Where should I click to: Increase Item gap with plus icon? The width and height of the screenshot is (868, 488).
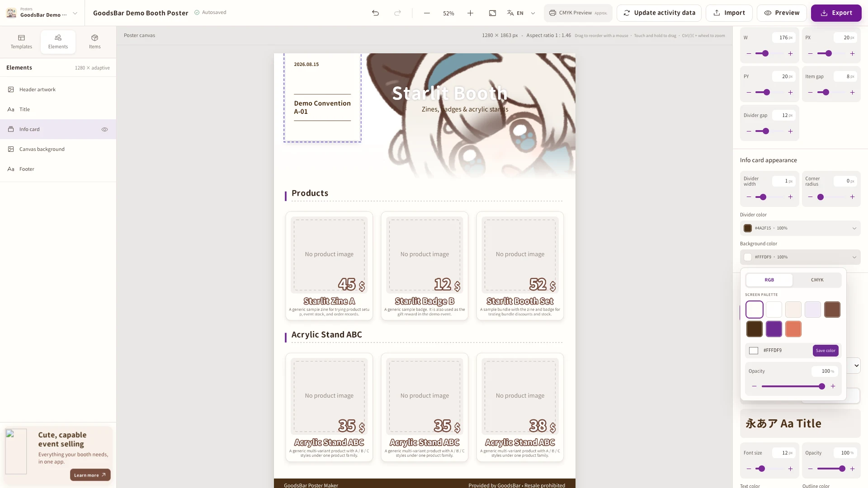(852, 92)
